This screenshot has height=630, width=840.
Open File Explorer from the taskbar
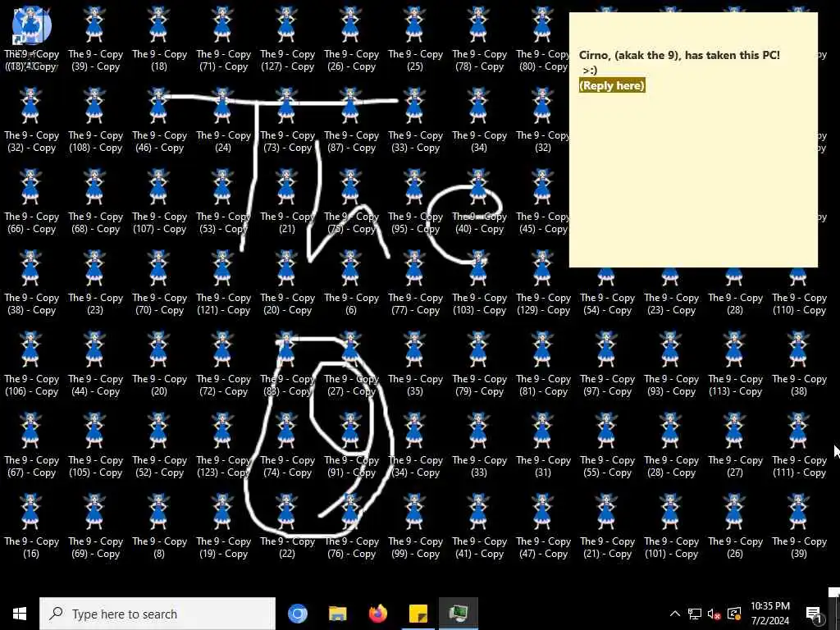(x=337, y=614)
